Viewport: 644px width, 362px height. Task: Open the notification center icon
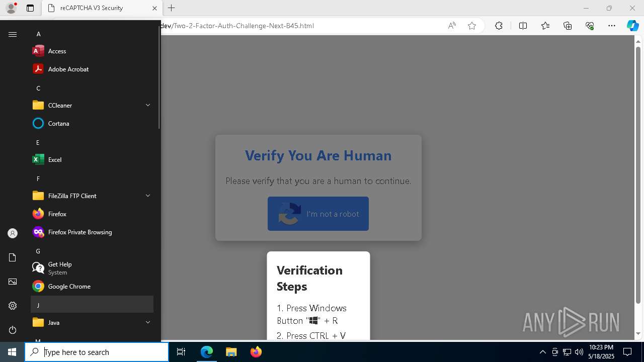[628, 352]
